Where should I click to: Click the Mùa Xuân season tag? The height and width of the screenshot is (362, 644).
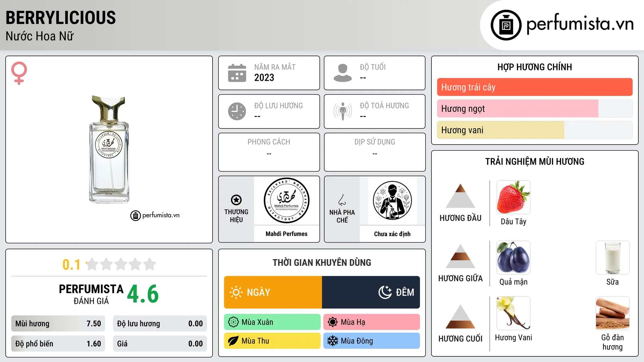272,322
